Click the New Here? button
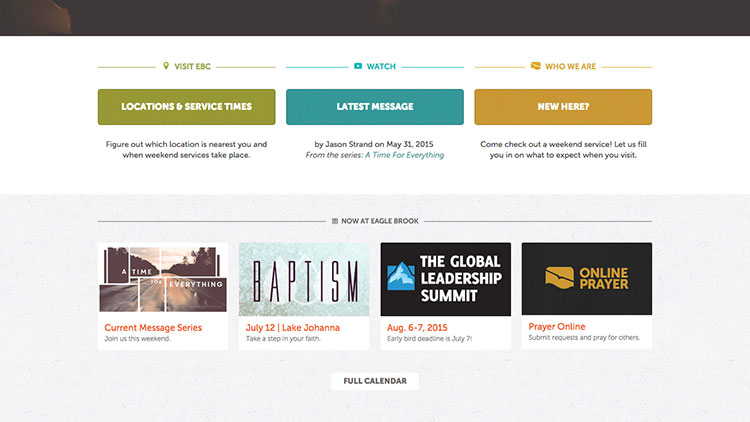 (563, 107)
